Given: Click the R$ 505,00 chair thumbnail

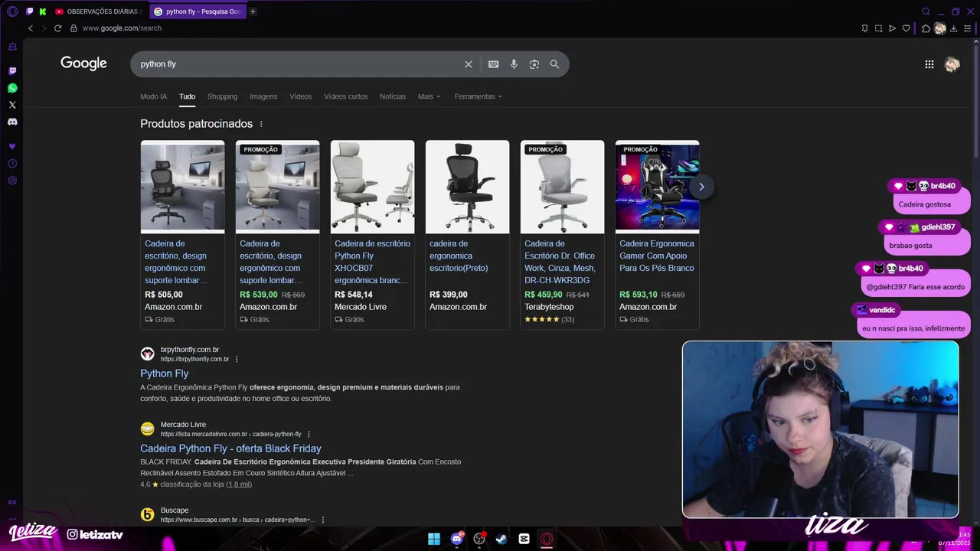Looking at the screenshot, I should [x=182, y=187].
